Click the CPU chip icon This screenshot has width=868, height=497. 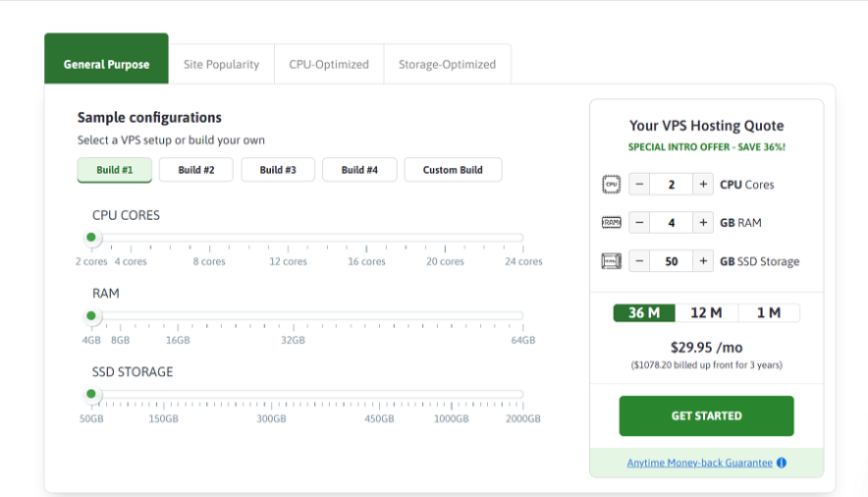tap(611, 185)
